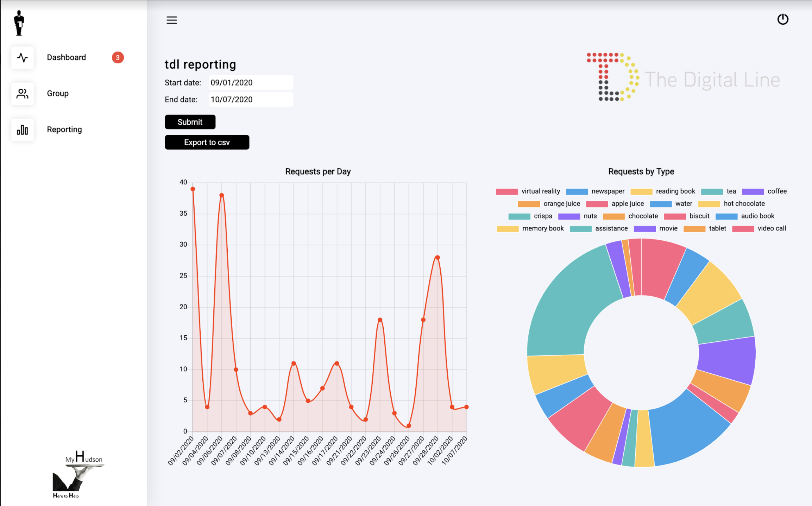
Task: Click the Export to csv button
Action: click(x=207, y=143)
